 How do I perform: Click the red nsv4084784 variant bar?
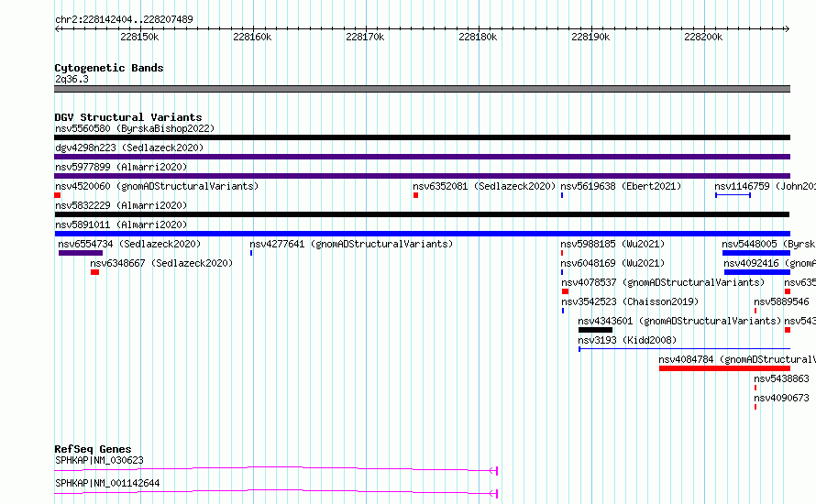pos(724,368)
